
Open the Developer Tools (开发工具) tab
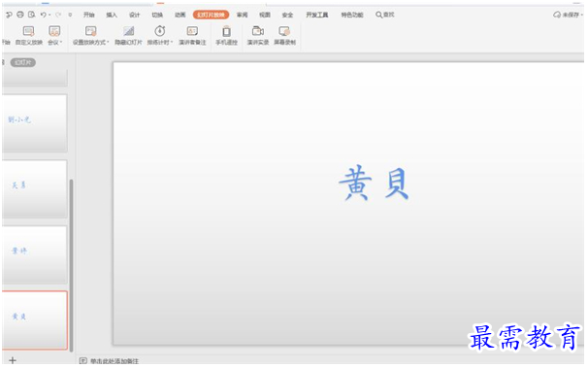tap(317, 15)
